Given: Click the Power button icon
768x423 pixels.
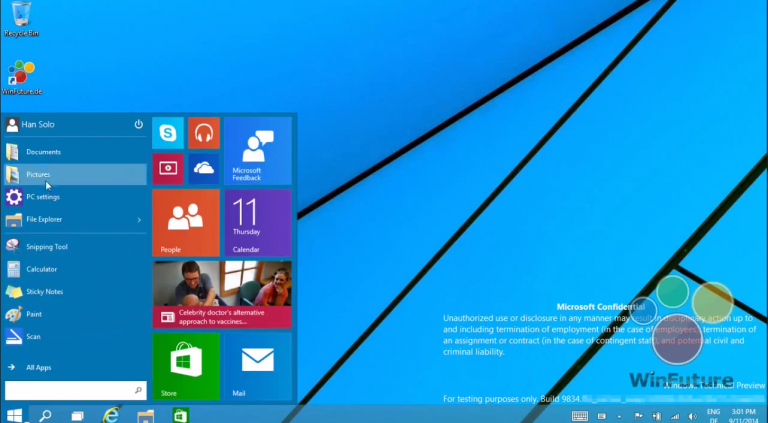Looking at the screenshot, I should 139,125.
